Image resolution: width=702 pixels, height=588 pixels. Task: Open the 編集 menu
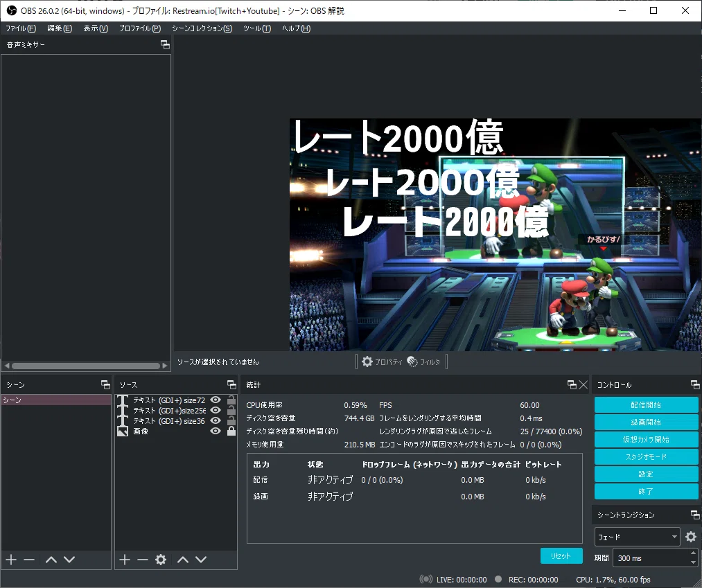[60, 28]
